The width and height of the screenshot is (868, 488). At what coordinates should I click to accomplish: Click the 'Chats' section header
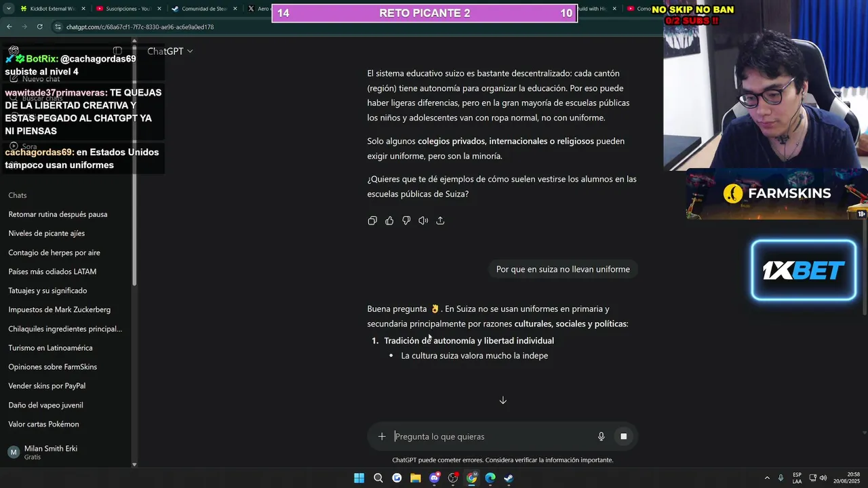[x=18, y=195]
